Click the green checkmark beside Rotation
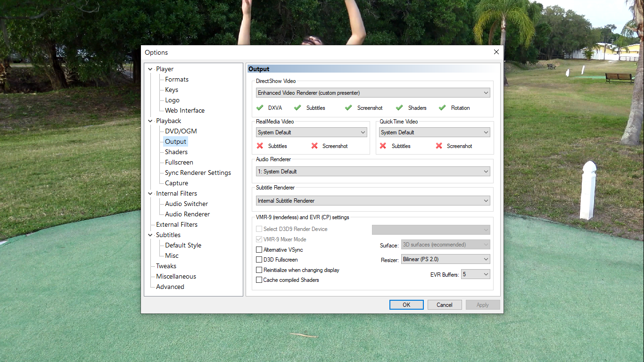Image resolution: width=644 pixels, height=362 pixels. [x=442, y=107]
